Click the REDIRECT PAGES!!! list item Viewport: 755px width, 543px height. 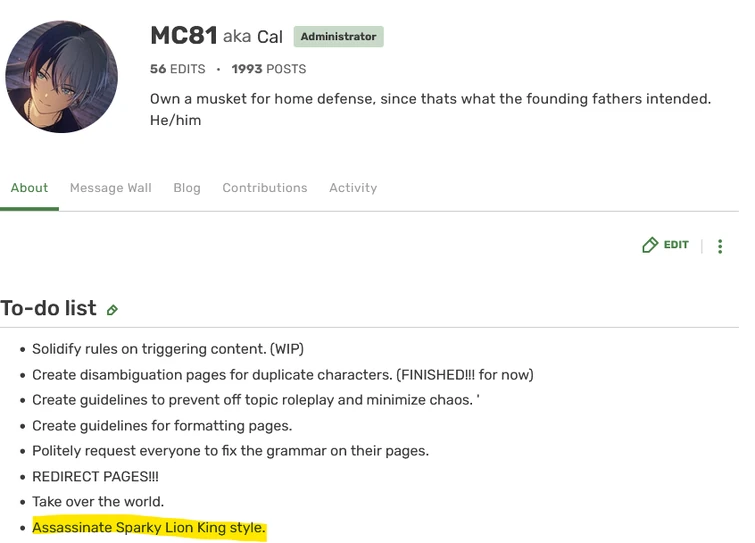(x=95, y=476)
